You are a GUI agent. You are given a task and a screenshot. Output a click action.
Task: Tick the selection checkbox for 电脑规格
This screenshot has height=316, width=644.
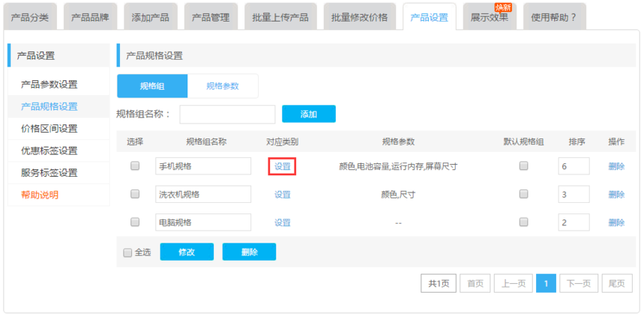[x=135, y=222]
